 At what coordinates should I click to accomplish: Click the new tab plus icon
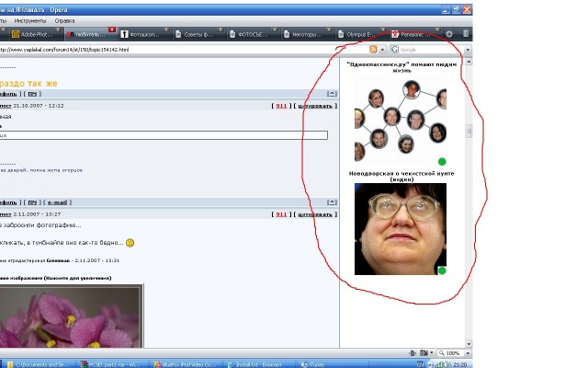pos(449,34)
